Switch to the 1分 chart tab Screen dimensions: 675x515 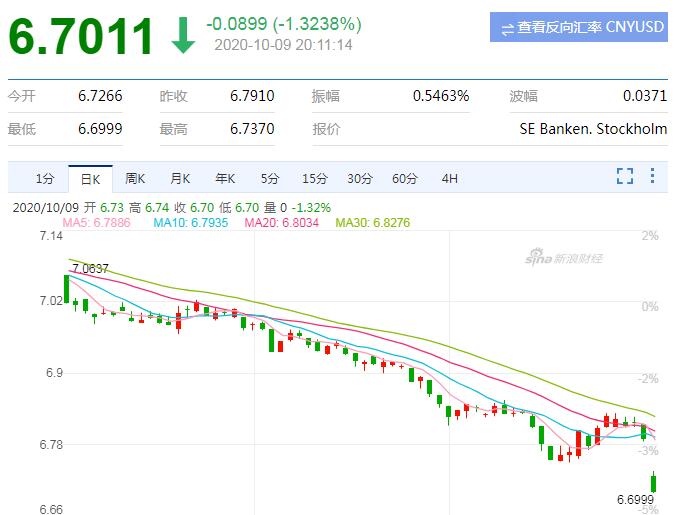(45, 179)
